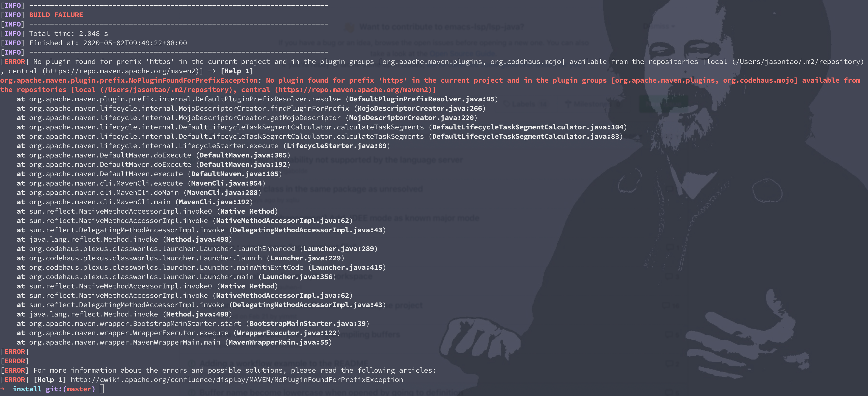Click the BUILD FAILURE text
Screen dimensions: 868x396
(56, 15)
